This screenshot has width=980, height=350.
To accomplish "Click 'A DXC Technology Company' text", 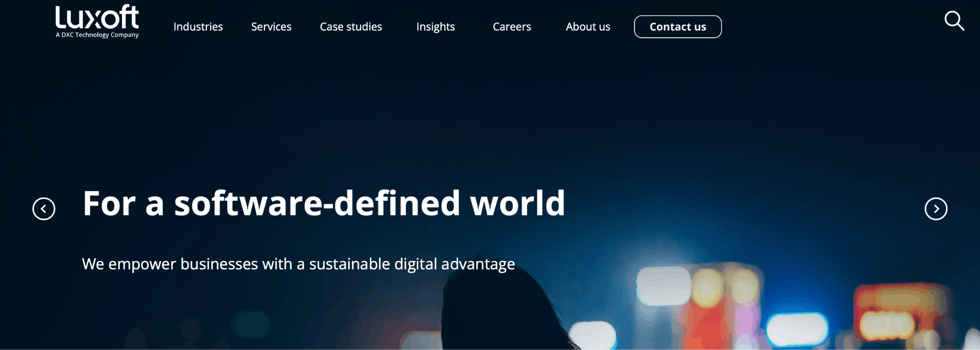I will pyautogui.click(x=97, y=35).
